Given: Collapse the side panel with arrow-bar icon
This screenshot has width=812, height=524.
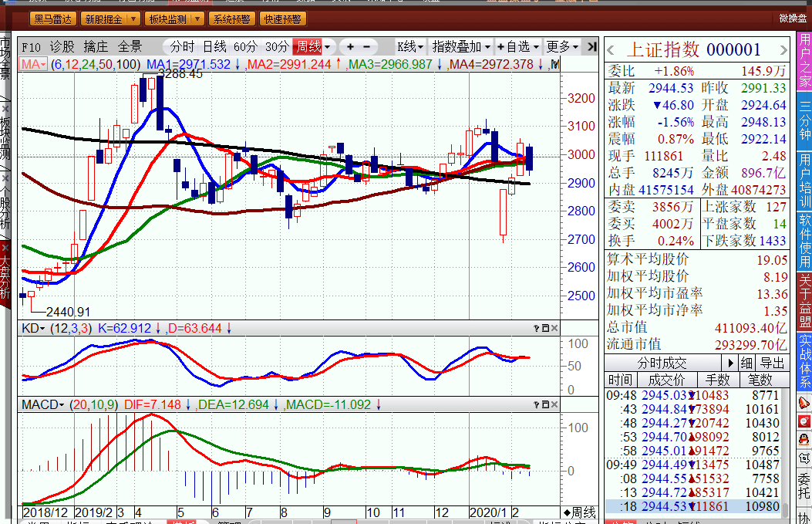Looking at the screenshot, I should pyautogui.click(x=592, y=47).
